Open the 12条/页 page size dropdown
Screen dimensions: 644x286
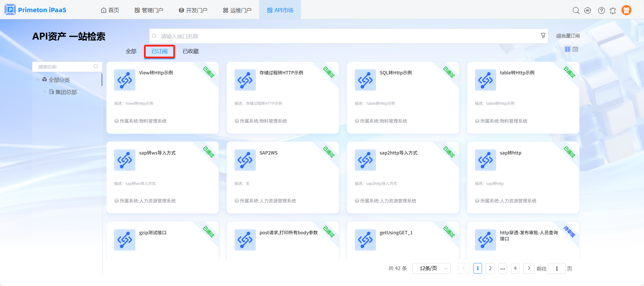point(431,268)
